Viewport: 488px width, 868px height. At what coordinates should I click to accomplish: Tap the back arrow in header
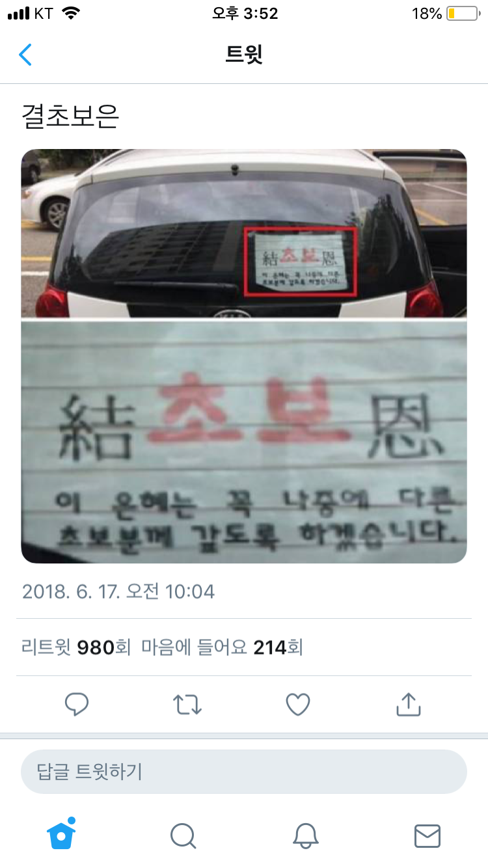25,55
